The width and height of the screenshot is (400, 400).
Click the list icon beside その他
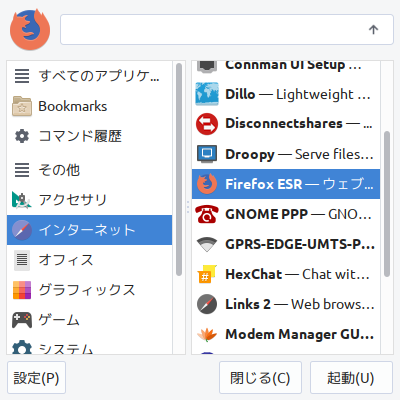pos(22,170)
